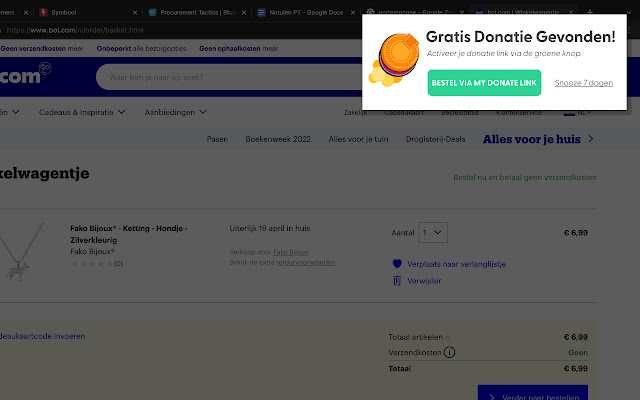Click the green 'Geen' shipping cost value
Viewport: 640px width, 400px height.
point(578,353)
